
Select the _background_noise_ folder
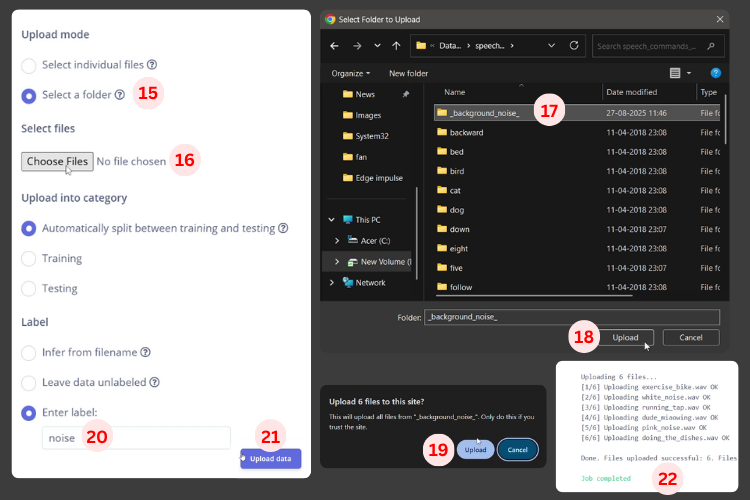(x=484, y=113)
